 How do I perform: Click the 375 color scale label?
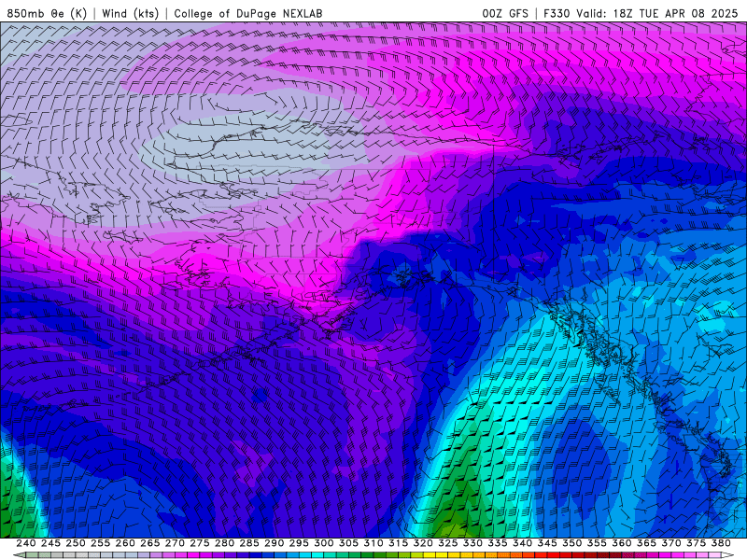click(696, 543)
